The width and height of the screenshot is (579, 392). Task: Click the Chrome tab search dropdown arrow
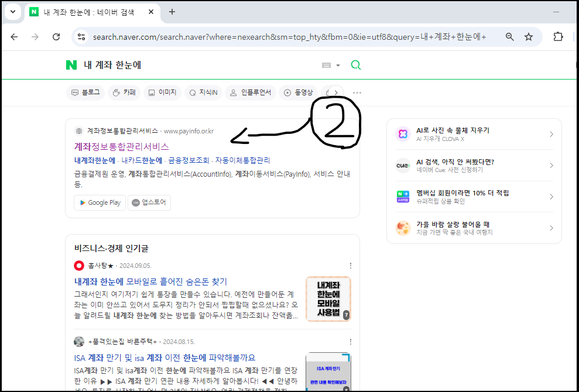[13, 12]
